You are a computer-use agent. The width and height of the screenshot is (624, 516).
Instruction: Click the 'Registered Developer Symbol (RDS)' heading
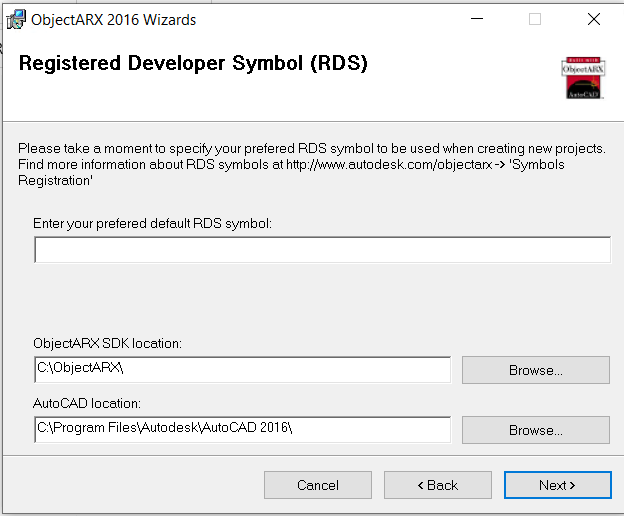point(193,63)
